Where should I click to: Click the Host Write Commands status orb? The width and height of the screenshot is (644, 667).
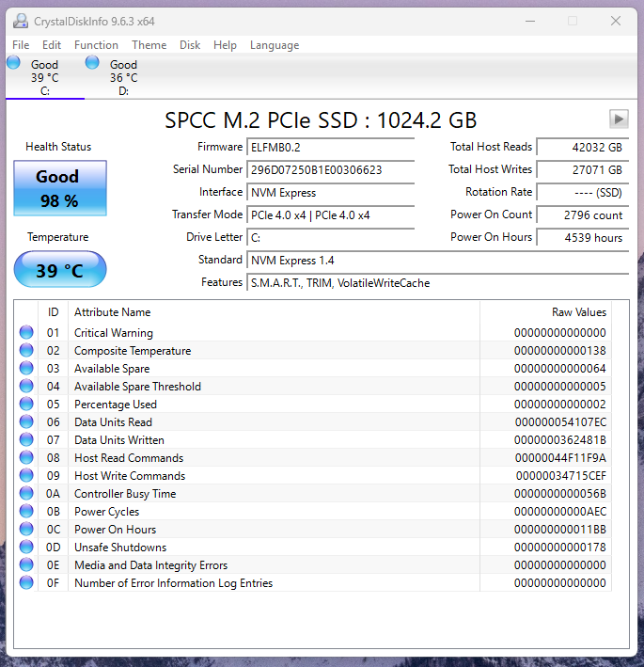(26, 475)
